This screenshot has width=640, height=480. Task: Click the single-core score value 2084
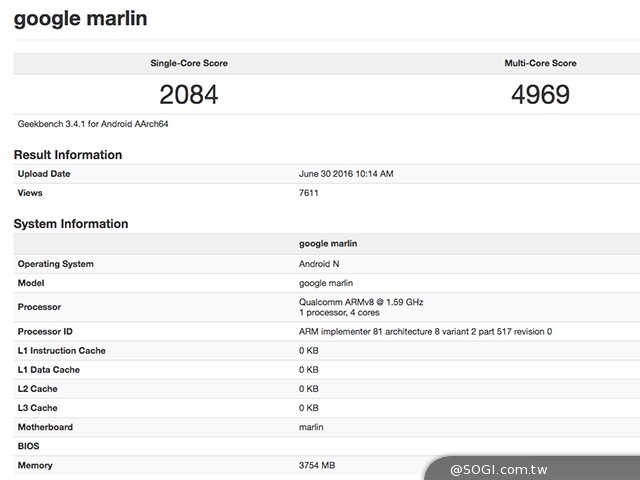189,94
